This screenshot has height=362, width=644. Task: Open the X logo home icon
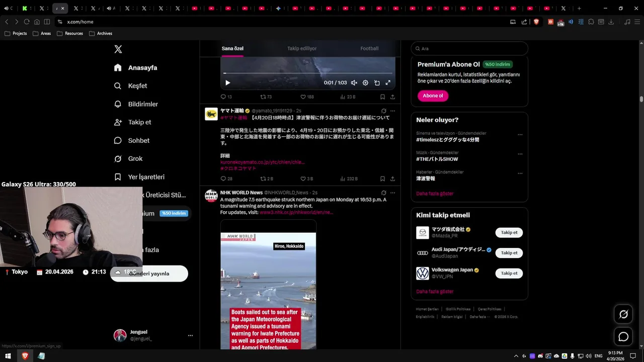point(118,49)
